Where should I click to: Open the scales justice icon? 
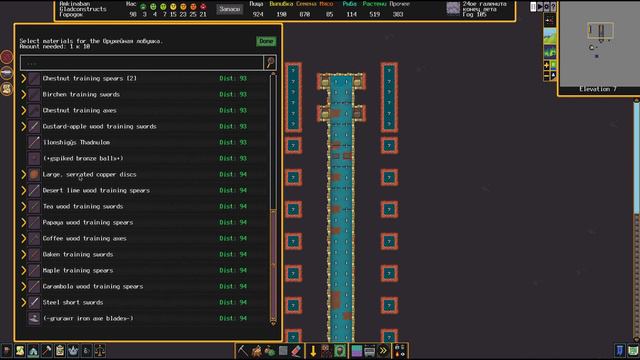click(100, 351)
